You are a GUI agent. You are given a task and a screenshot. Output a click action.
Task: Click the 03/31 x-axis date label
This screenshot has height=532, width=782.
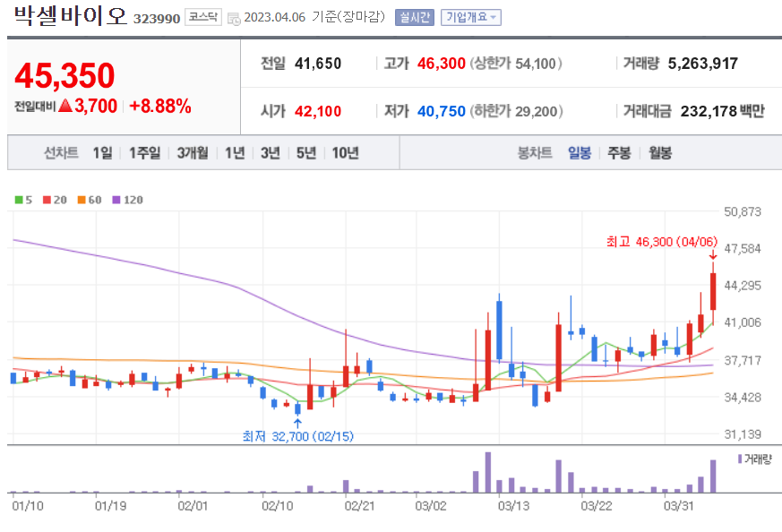679,506
